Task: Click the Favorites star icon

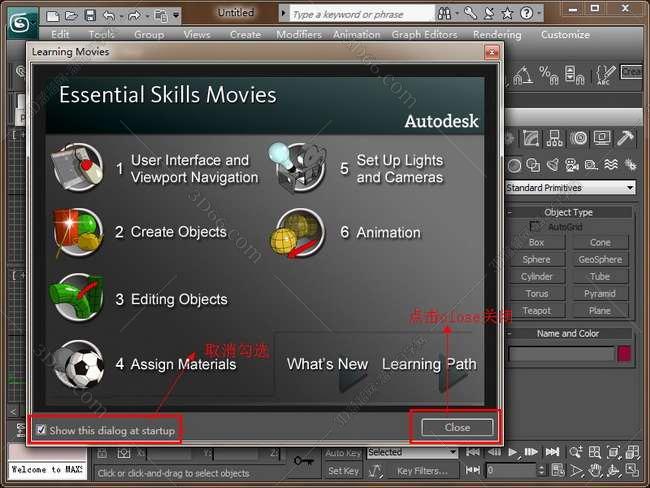Action: coord(507,14)
